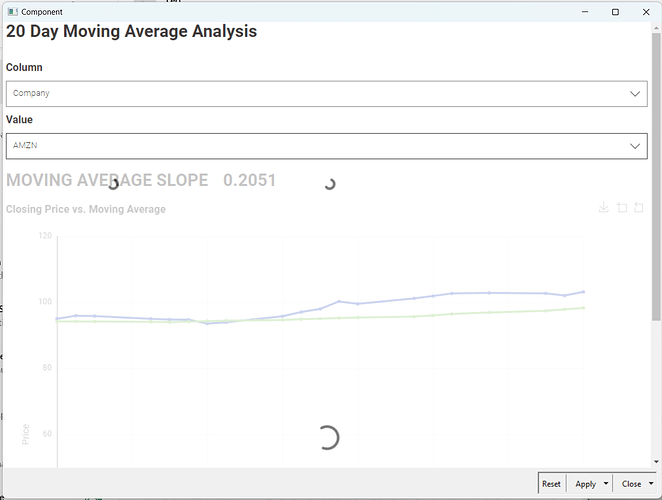Click the slope value 0.2051

pyautogui.click(x=250, y=180)
